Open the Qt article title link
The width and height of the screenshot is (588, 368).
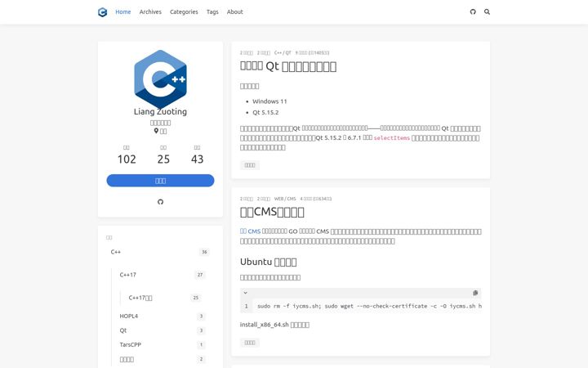pyautogui.click(x=288, y=66)
